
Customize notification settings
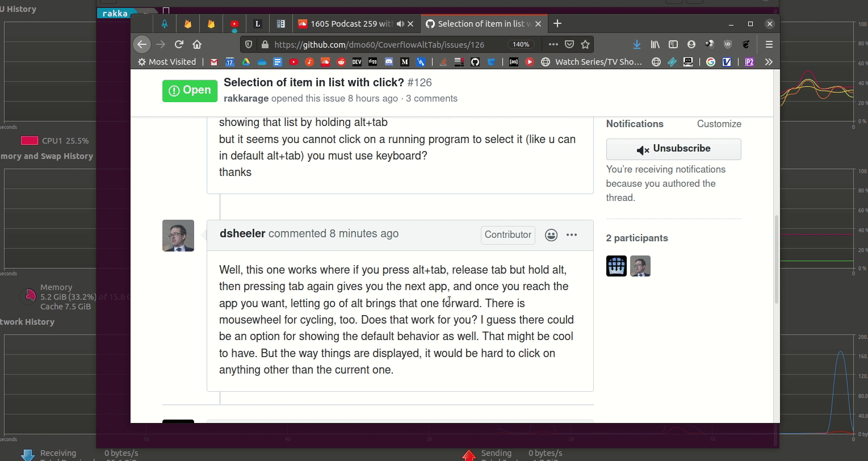(x=719, y=124)
